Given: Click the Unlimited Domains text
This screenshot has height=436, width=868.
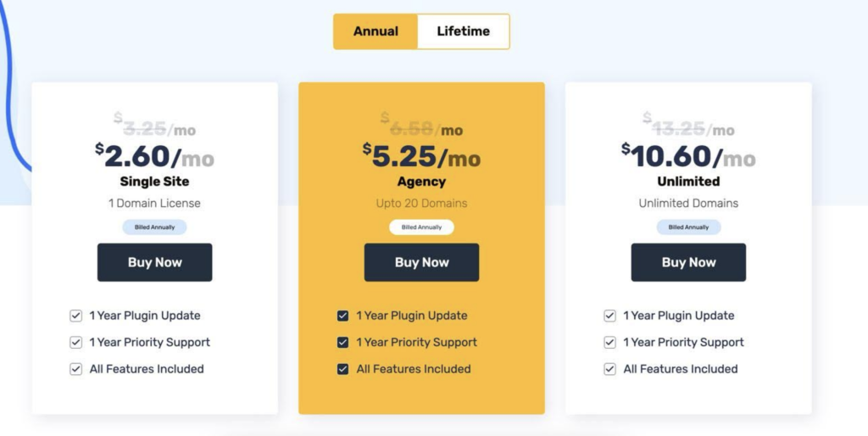Looking at the screenshot, I should click(x=688, y=204).
